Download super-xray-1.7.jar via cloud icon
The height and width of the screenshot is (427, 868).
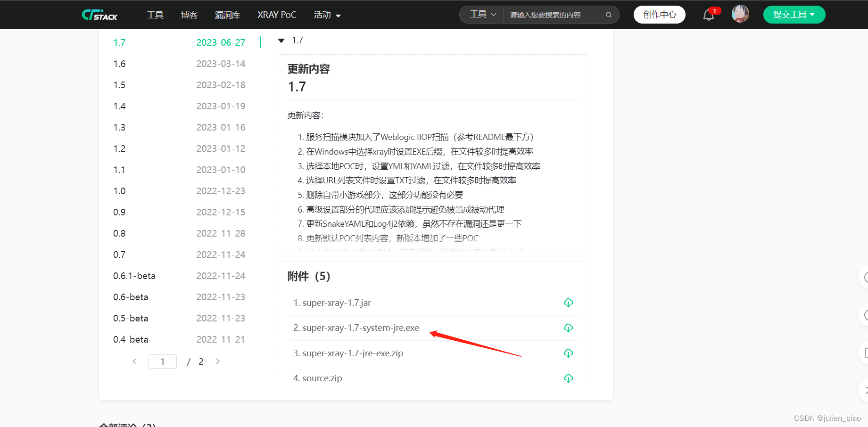568,303
